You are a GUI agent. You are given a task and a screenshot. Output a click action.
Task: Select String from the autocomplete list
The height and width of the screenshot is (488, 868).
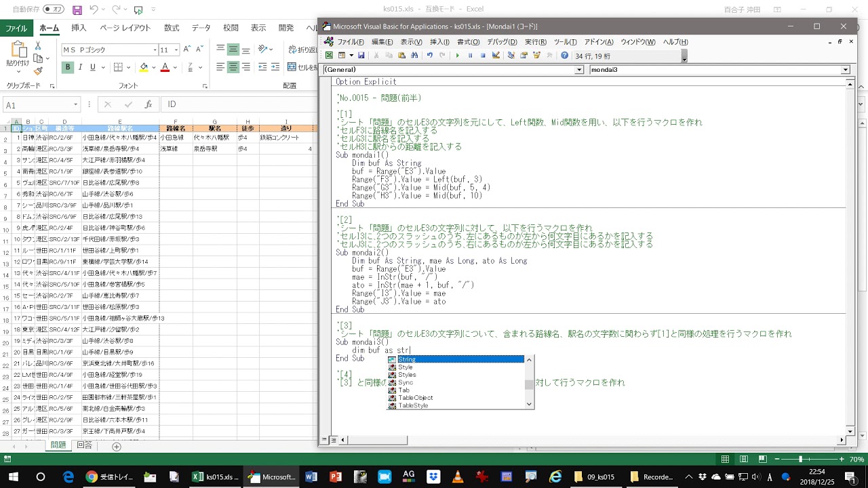(407, 359)
